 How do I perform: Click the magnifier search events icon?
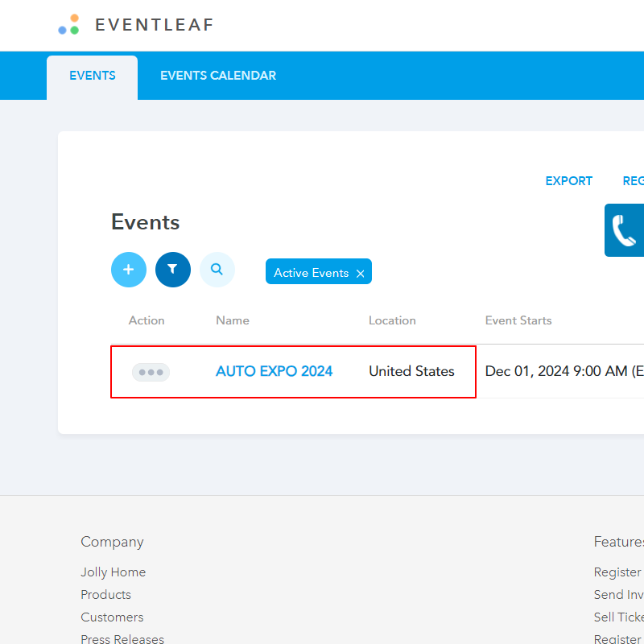tap(217, 270)
